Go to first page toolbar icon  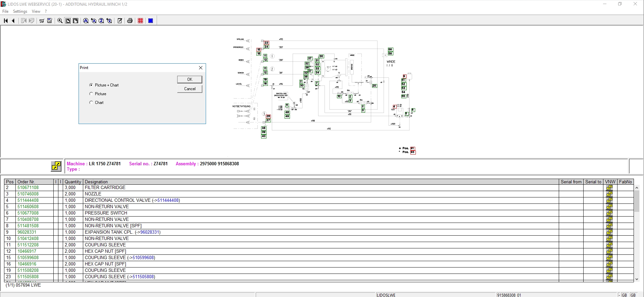(6, 21)
